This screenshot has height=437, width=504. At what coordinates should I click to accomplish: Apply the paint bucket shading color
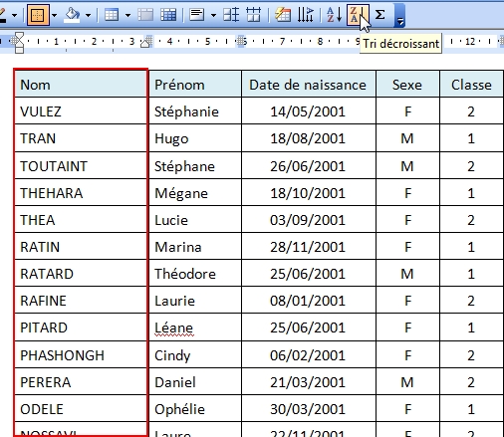click(x=73, y=15)
